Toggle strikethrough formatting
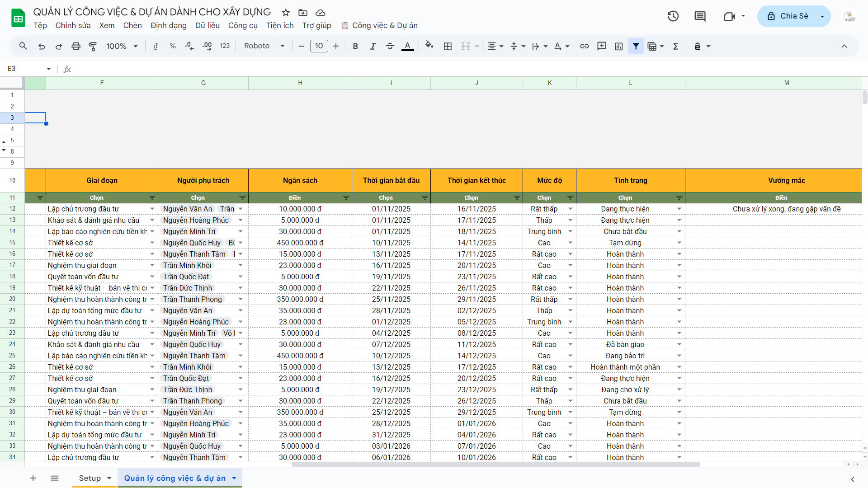This screenshot has width=868, height=488. coord(390,46)
